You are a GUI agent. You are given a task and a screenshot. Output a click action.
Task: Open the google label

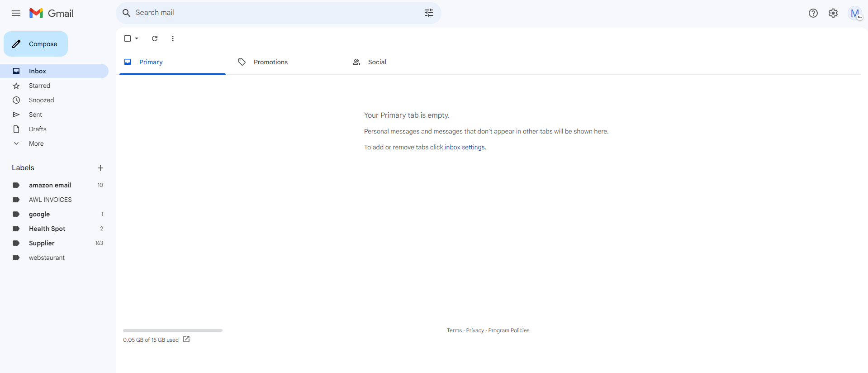(x=54, y=214)
